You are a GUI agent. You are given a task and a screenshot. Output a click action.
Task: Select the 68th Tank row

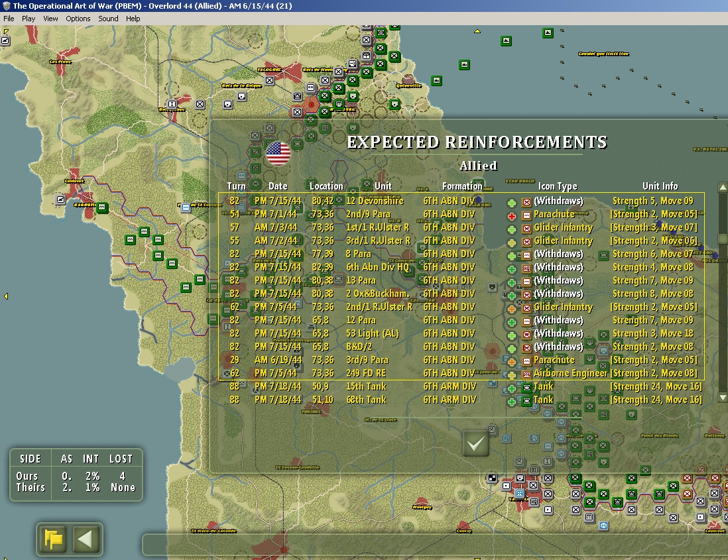pos(461,400)
